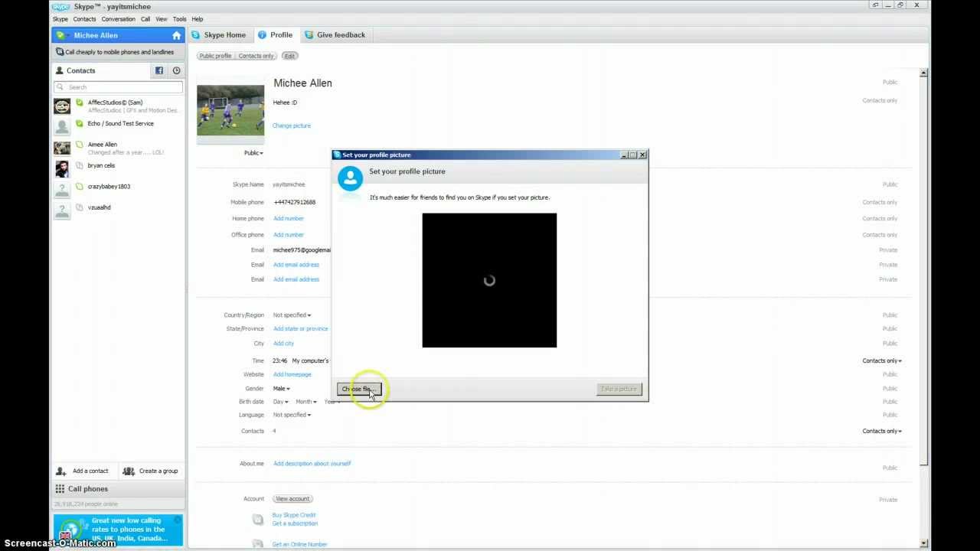980x551 pixels.
Task: Click the status icon next to Michee Allen
Action: (x=60, y=35)
